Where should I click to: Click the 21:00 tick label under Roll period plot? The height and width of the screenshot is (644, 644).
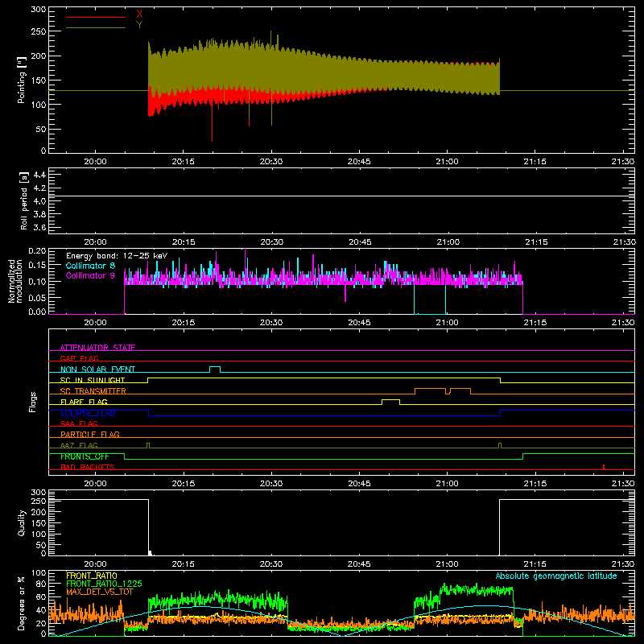click(x=448, y=242)
